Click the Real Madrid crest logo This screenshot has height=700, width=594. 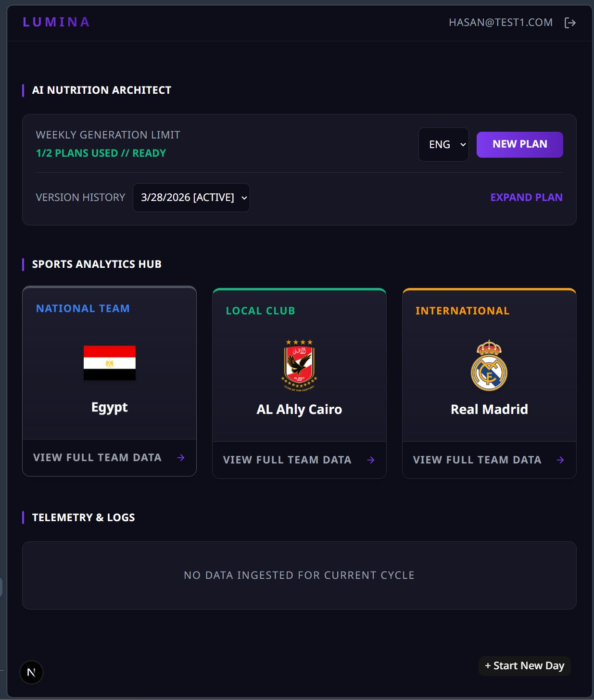pyautogui.click(x=489, y=365)
